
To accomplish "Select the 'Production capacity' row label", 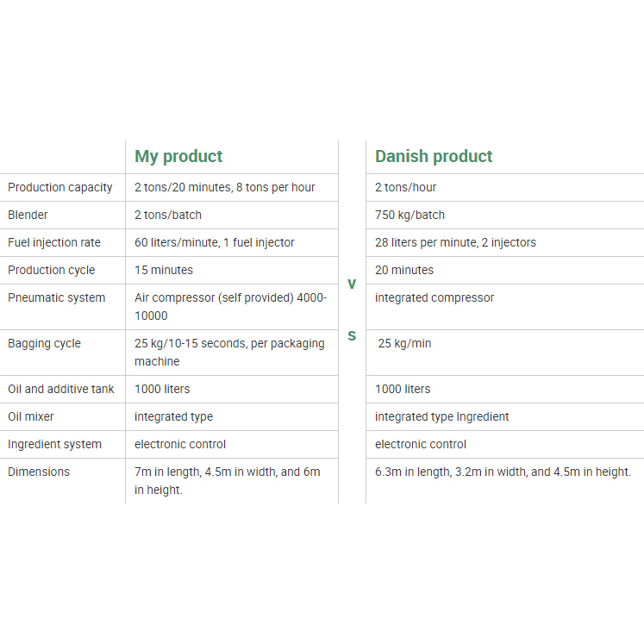I will click(x=60, y=187).
